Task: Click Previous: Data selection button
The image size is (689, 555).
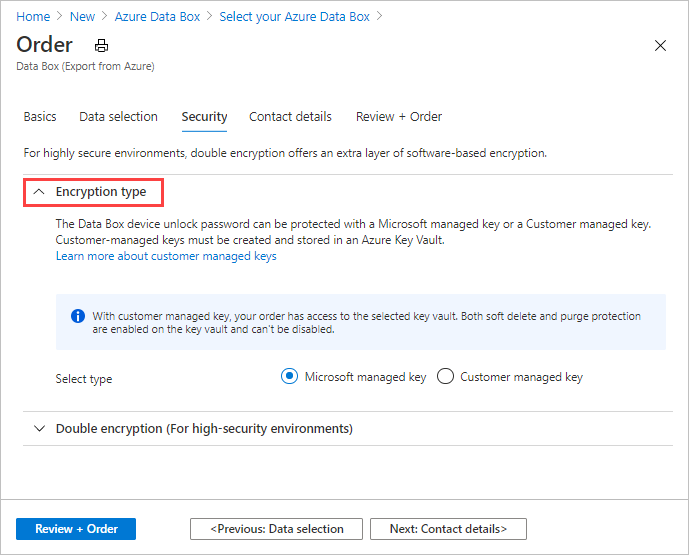Action: (277, 529)
